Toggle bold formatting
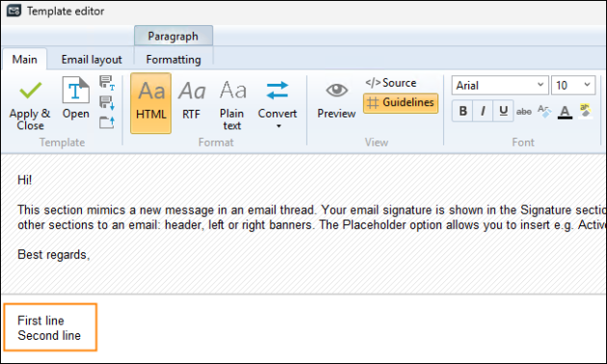 462,112
